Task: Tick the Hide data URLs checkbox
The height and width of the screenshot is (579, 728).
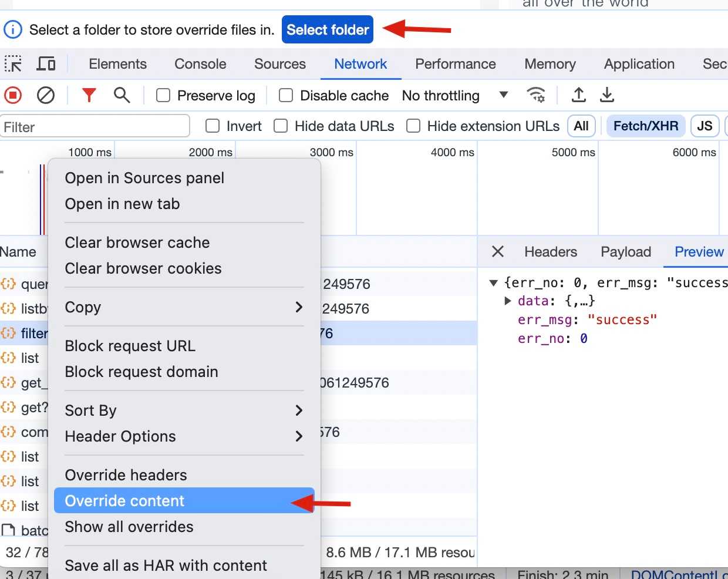Action: click(x=281, y=126)
